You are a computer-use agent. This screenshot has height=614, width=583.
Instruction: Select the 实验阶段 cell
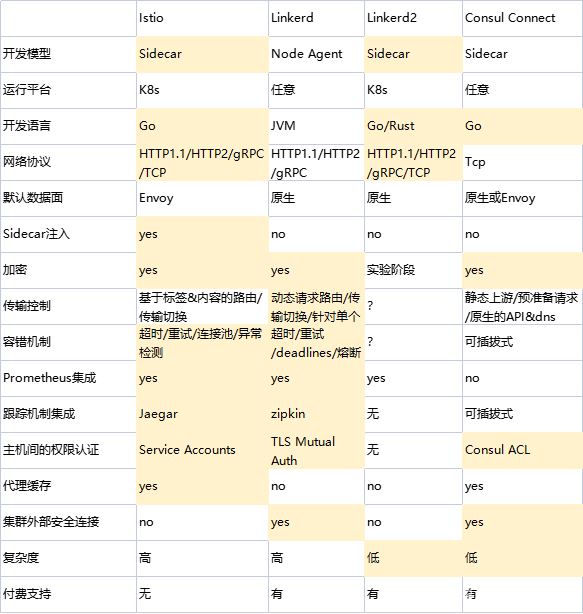[x=413, y=271]
